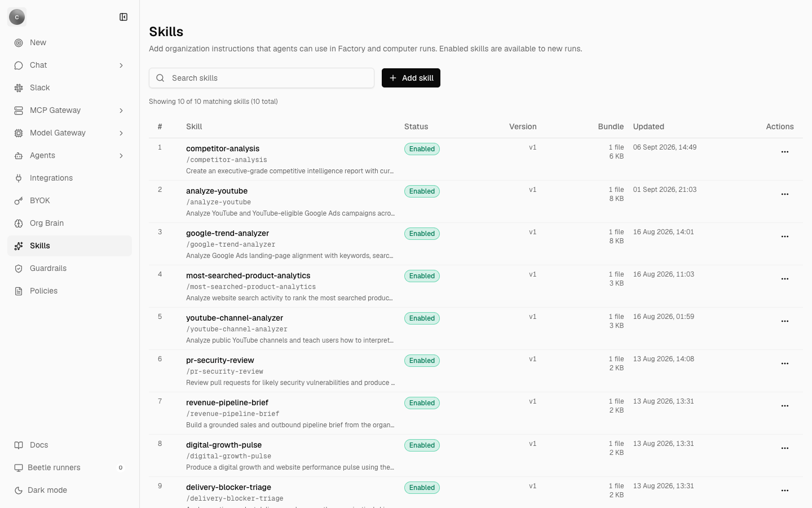Open actions menu for digital-growth-pulse
The image size is (812, 508).
[x=784, y=448]
